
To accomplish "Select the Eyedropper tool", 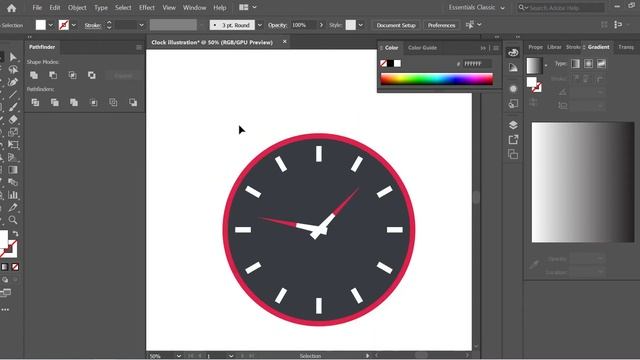I will pyautogui.click(x=13, y=207).
